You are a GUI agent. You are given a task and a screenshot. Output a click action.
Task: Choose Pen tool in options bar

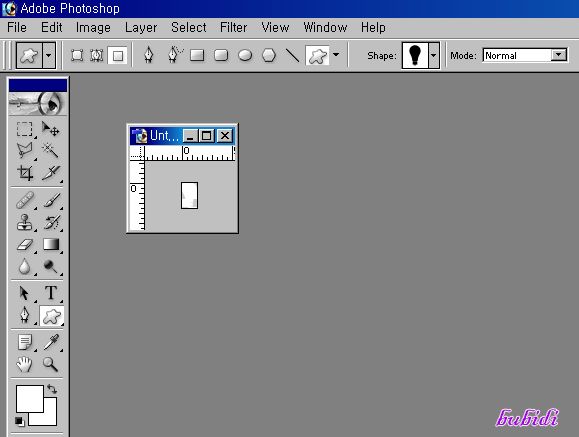(x=148, y=55)
